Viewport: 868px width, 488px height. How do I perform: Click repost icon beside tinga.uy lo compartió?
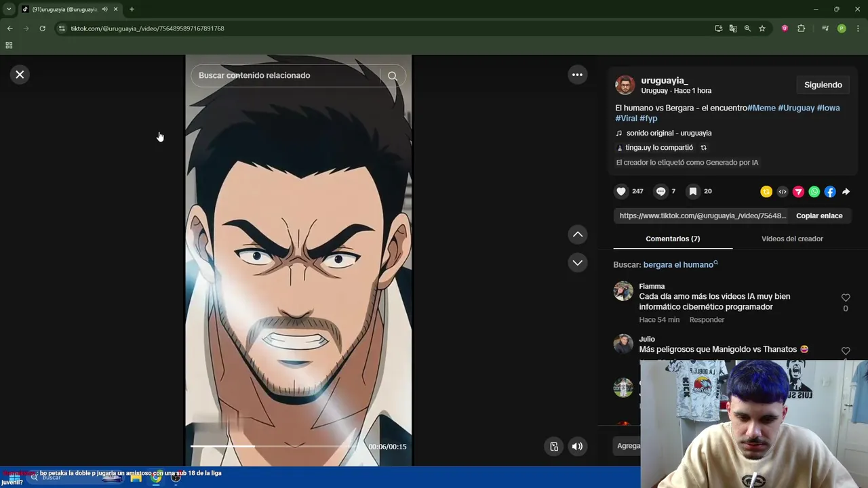click(703, 148)
